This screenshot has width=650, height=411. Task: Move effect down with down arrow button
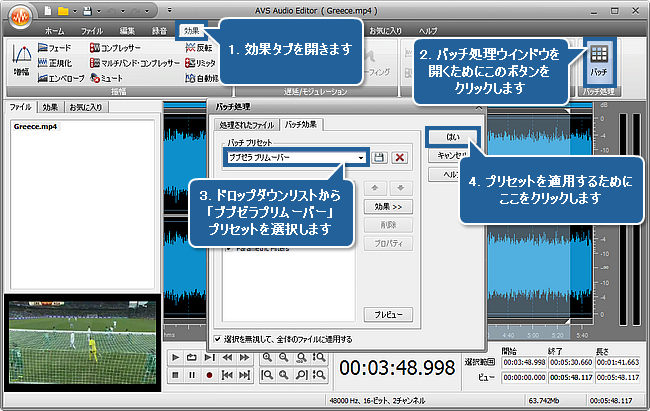[401, 188]
